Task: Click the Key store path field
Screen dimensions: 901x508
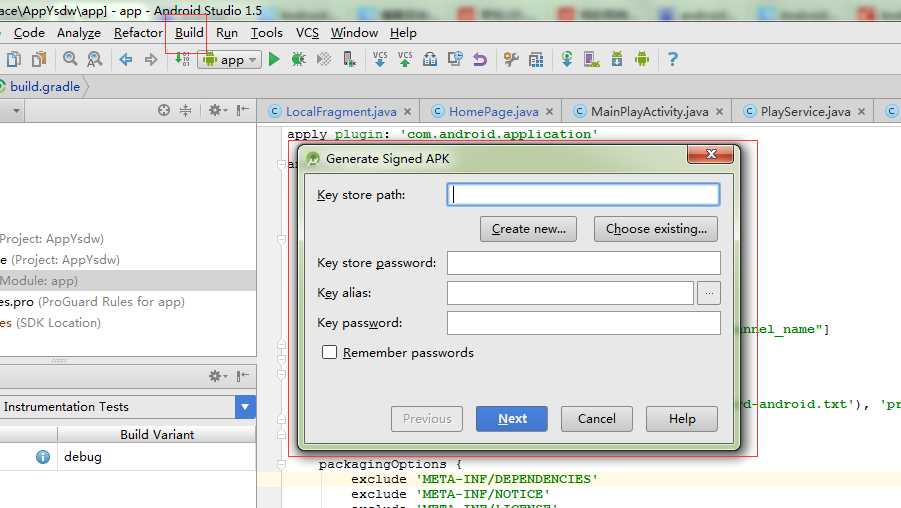Action: click(x=583, y=195)
